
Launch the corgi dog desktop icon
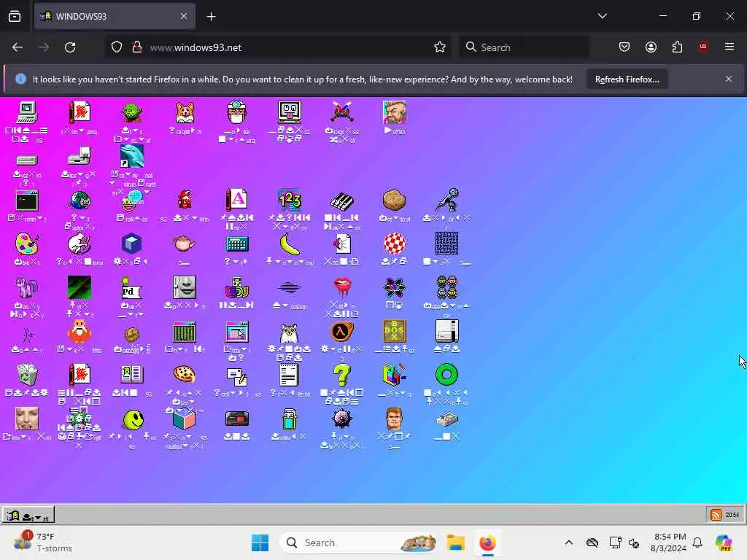click(185, 112)
